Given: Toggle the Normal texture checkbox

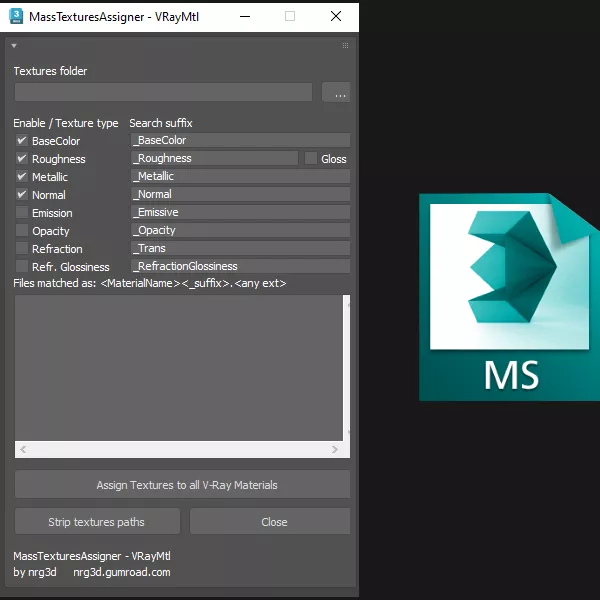Looking at the screenshot, I should coord(22,194).
